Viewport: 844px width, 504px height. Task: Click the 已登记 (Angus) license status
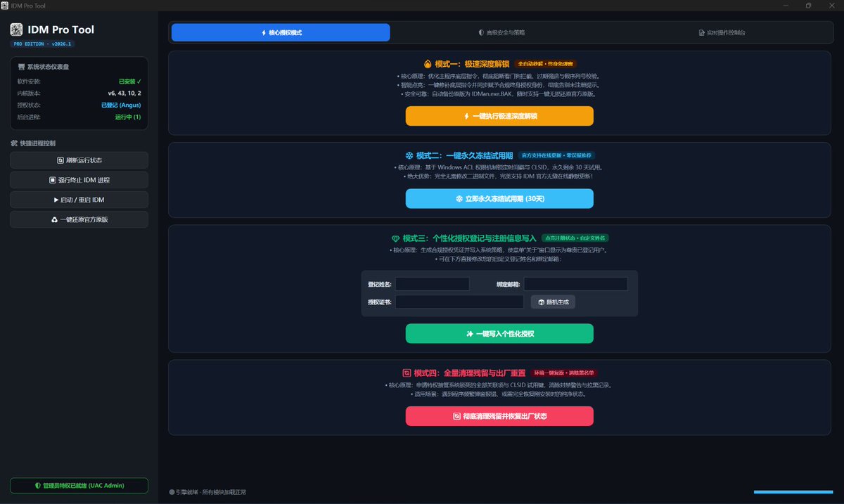click(x=121, y=105)
